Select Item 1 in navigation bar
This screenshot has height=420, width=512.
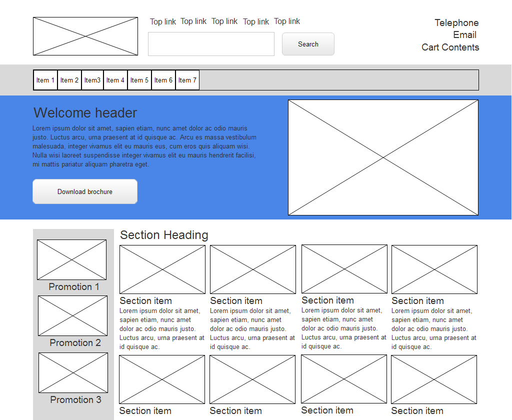tap(45, 80)
